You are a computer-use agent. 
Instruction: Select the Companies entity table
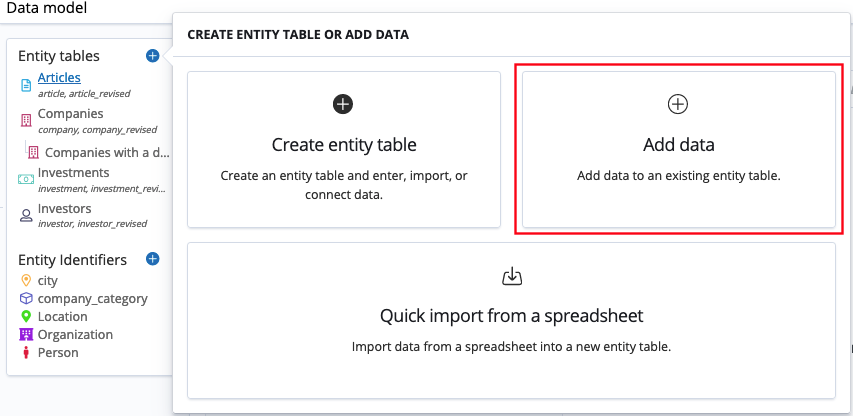tap(70, 114)
